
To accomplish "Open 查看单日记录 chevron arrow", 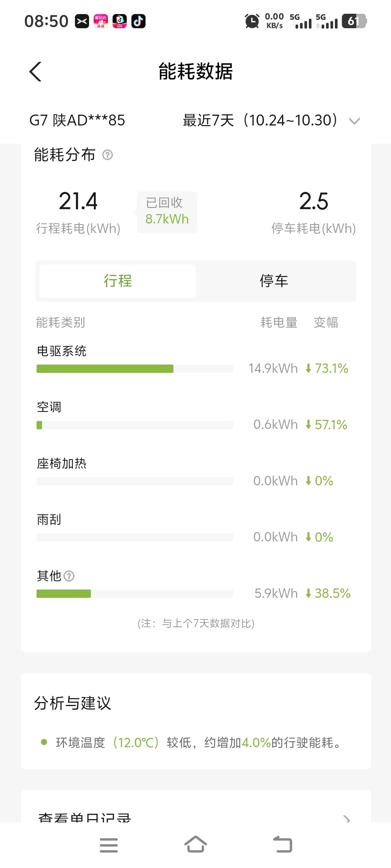I will click(x=346, y=819).
